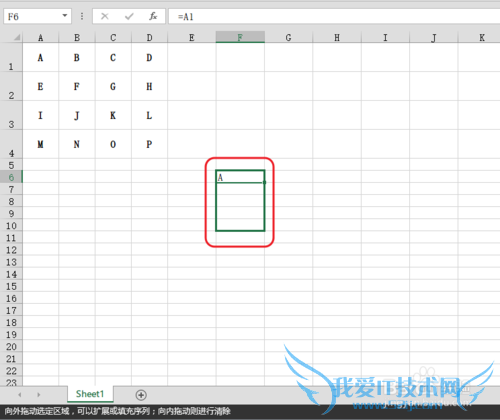The image size is (500, 420).
Task: Select row 4 header
Action: pos(11,144)
